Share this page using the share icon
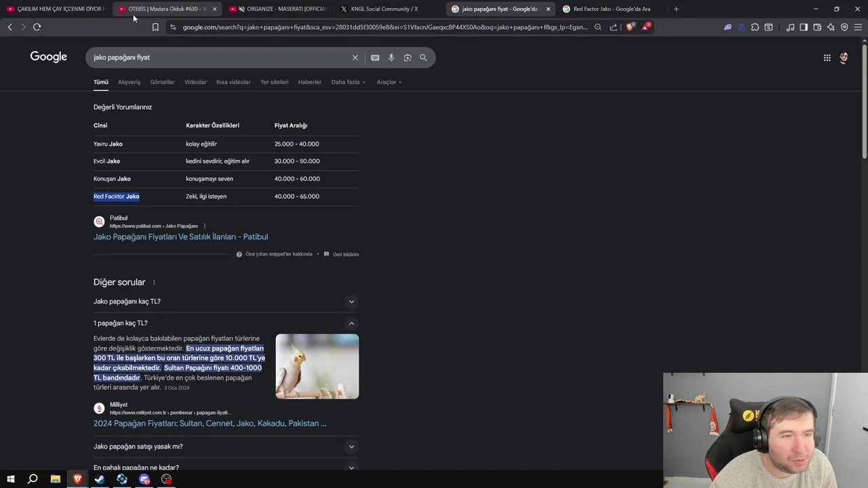The width and height of the screenshot is (868, 488). tap(614, 27)
